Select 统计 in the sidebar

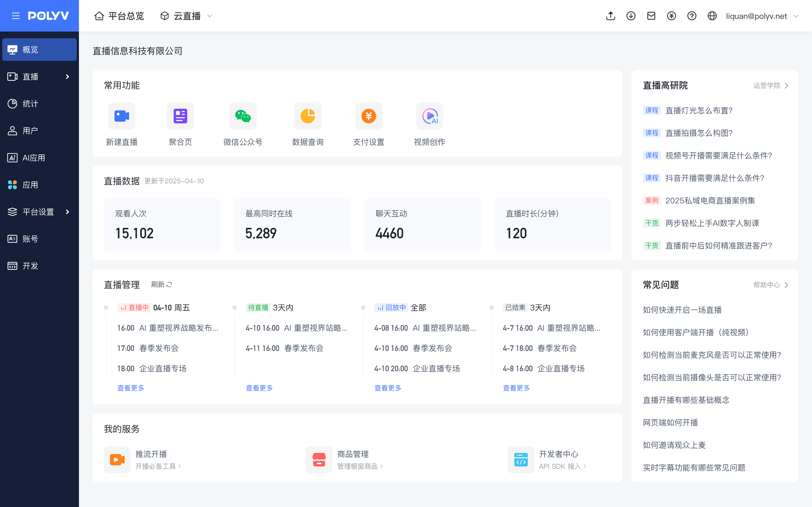tap(30, 104)
